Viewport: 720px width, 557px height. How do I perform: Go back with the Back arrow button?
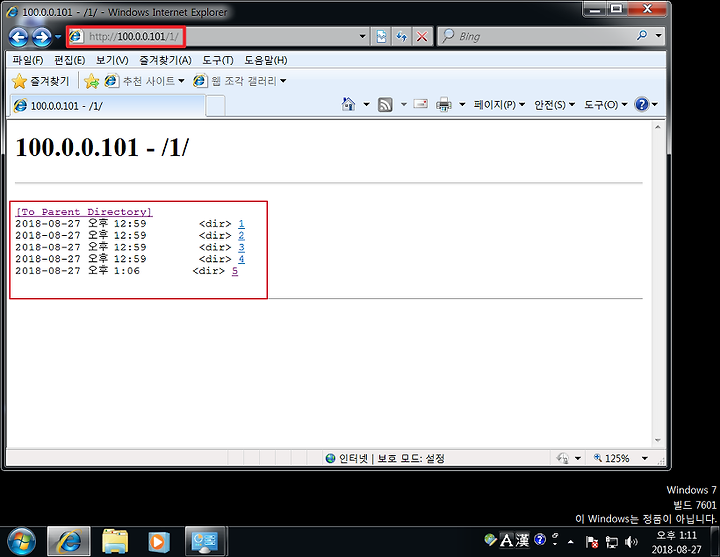tap(19, 37)
